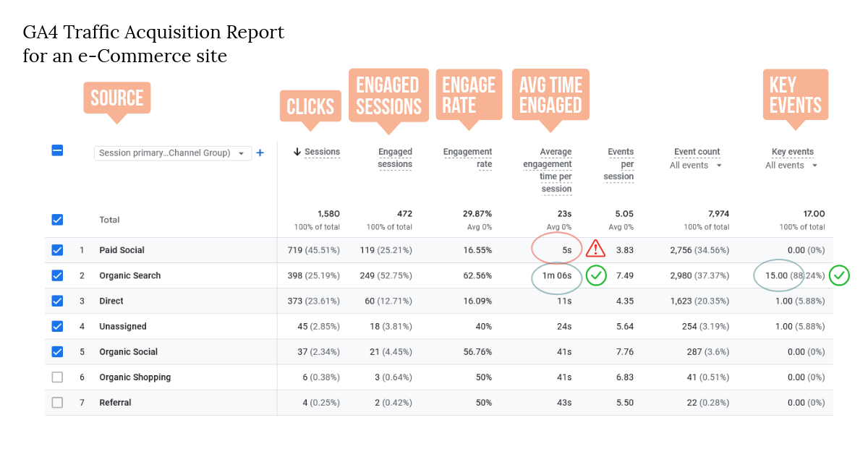This screenshot has width=868, height=454.
Task: Enable the Organic Shopping row checkbox
Action: [x=57, y=377]
